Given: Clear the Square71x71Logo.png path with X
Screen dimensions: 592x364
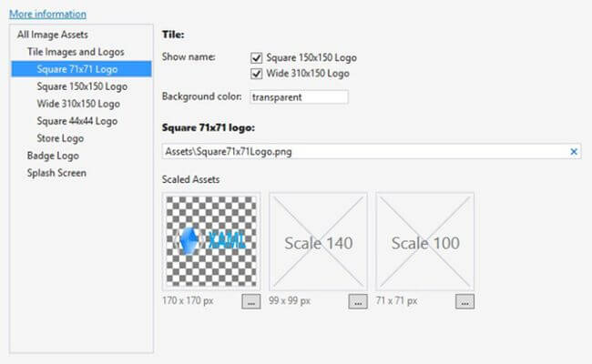Looking at the screenshot, I should [574, 152].
